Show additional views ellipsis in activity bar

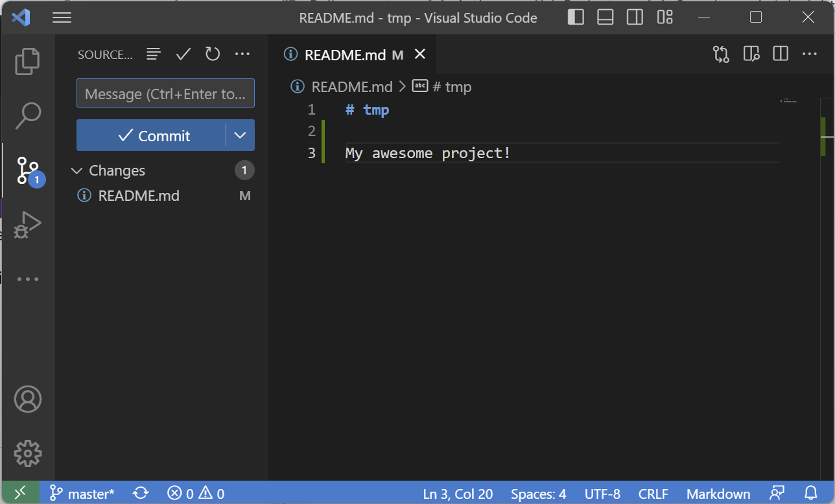[27, 279]
